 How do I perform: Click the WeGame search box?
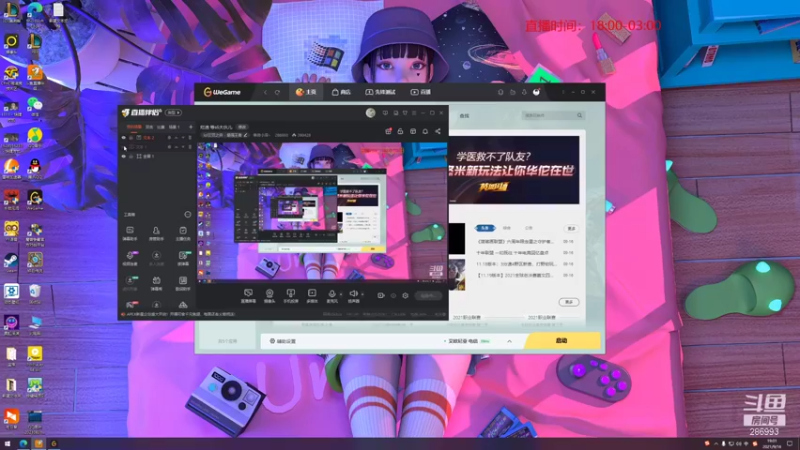(x=553, y=115)
